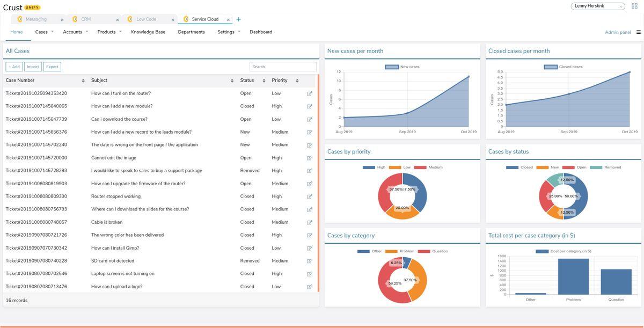Image resolution: width=644 pixels, height=328 pixels.
Task: Toggle the Closed cases legend entry
Action: (563, 67)
